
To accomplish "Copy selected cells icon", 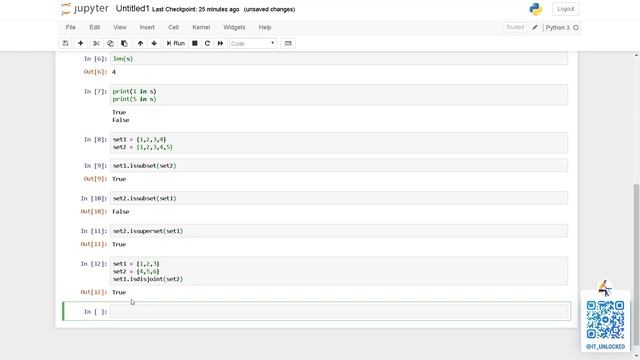I will [x=110, y=43].
